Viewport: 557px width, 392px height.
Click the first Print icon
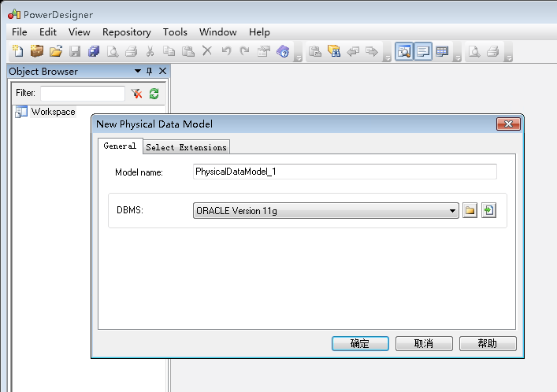[x=132, y=51]
